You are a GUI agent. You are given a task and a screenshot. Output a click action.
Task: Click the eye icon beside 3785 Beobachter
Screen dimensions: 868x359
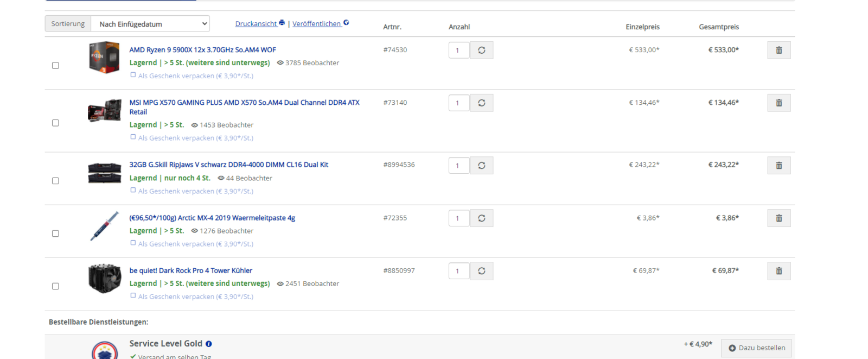(280, 63)
